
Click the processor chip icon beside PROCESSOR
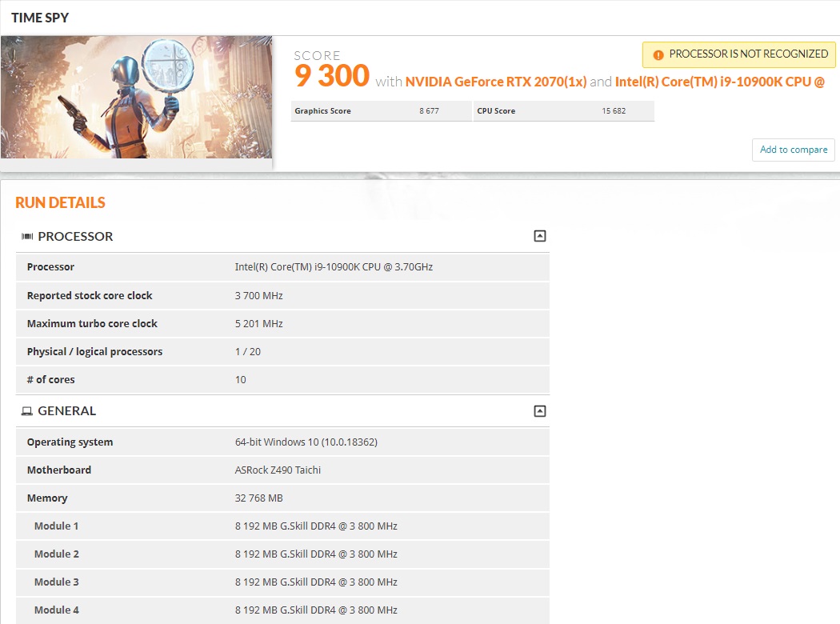(x=27, y=237)
